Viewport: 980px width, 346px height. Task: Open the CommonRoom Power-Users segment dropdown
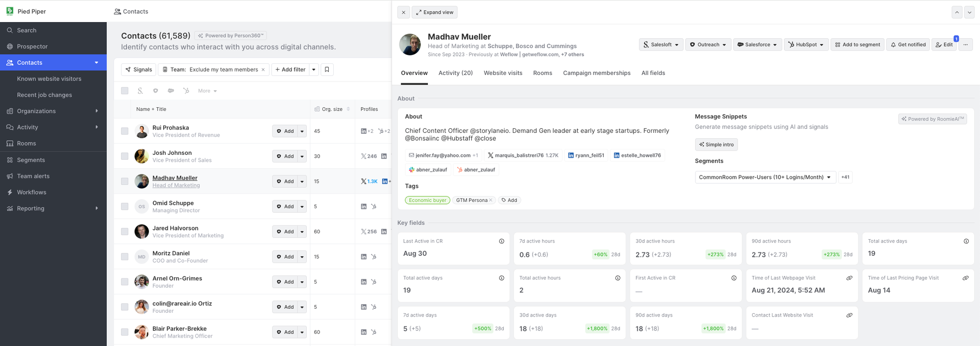(765, 177)
